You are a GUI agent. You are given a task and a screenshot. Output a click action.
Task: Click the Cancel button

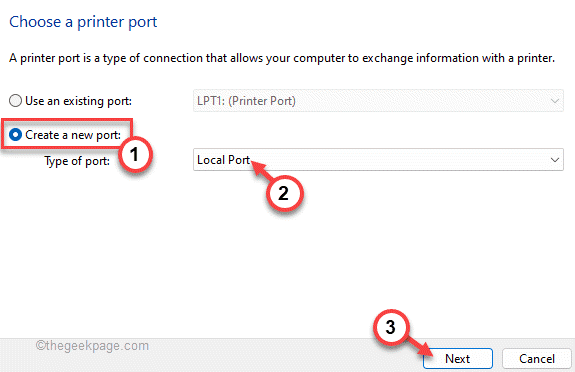tap(536, 358)
